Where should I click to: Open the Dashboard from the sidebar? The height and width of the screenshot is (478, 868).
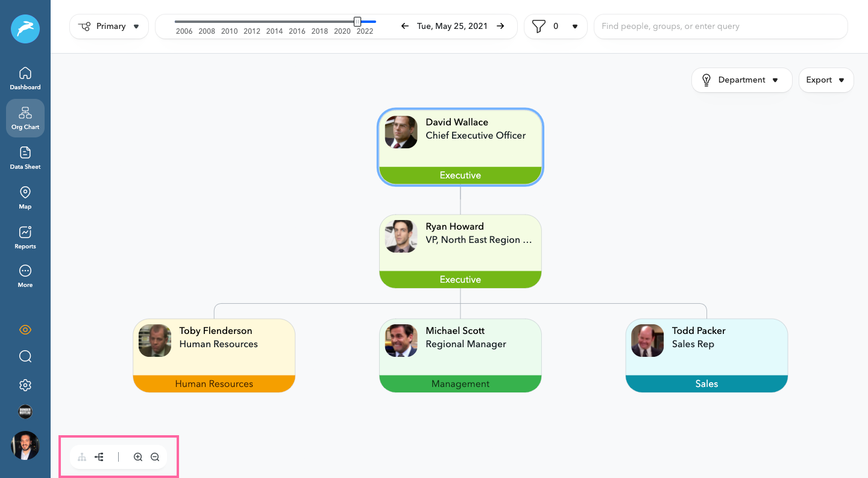pyautogui.click(x=25, y=77)
